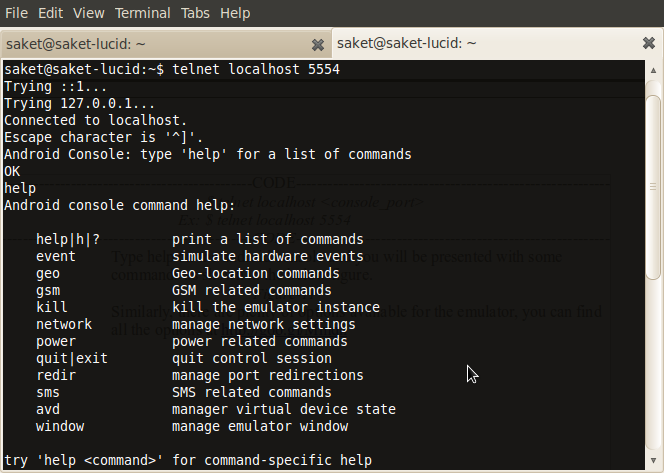Click the "try 'help <command>'" bottom line

point(188,460)
